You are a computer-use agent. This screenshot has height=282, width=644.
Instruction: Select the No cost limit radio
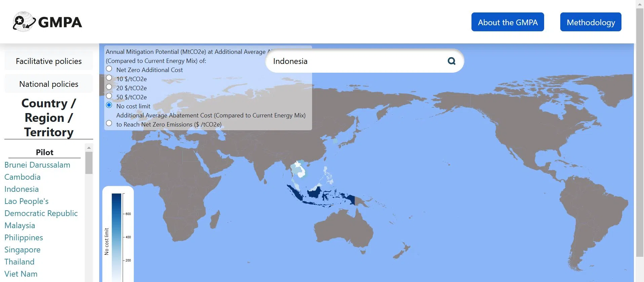(109, 105)
